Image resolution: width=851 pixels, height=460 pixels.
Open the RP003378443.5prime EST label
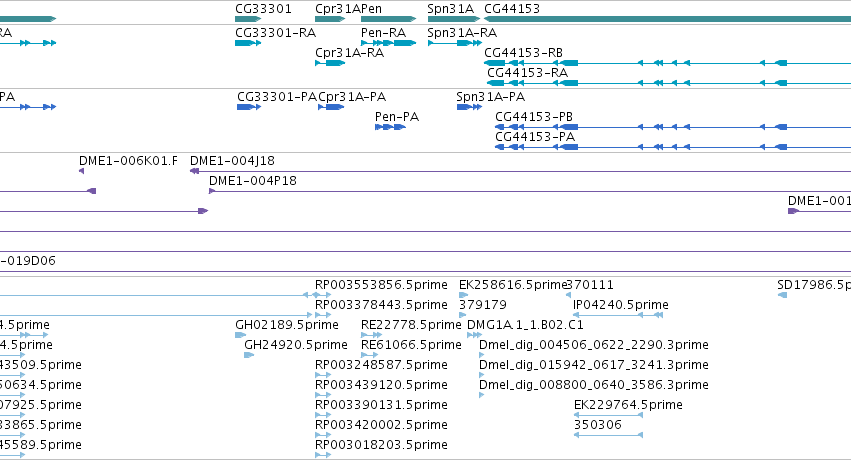pyautogui.click(x=381, y=305)
